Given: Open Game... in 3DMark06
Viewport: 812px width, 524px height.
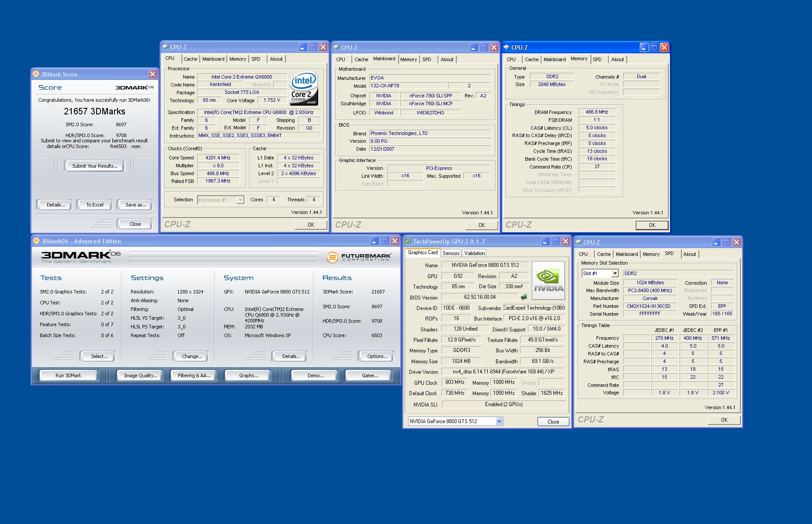Looking at the screenshot, I should (370, 376).
